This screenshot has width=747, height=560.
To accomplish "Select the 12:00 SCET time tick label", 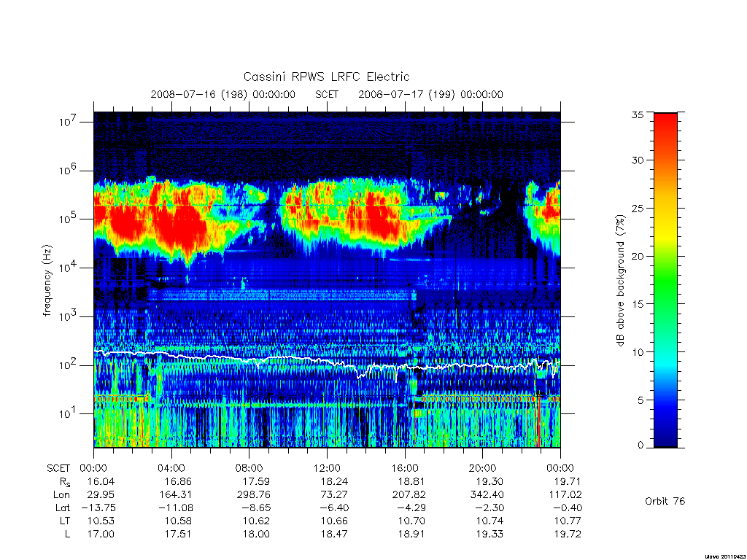I will (327, 468).
